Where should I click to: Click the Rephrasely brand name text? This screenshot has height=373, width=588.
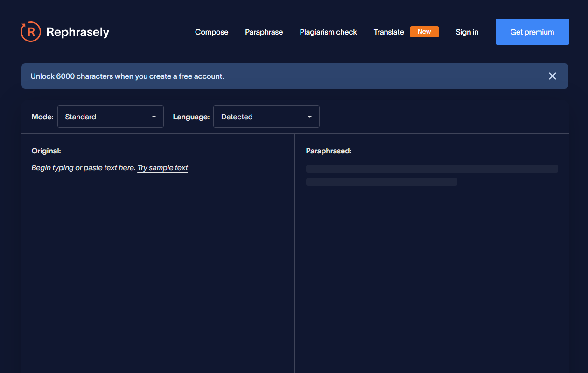click(x=77, y=32)
